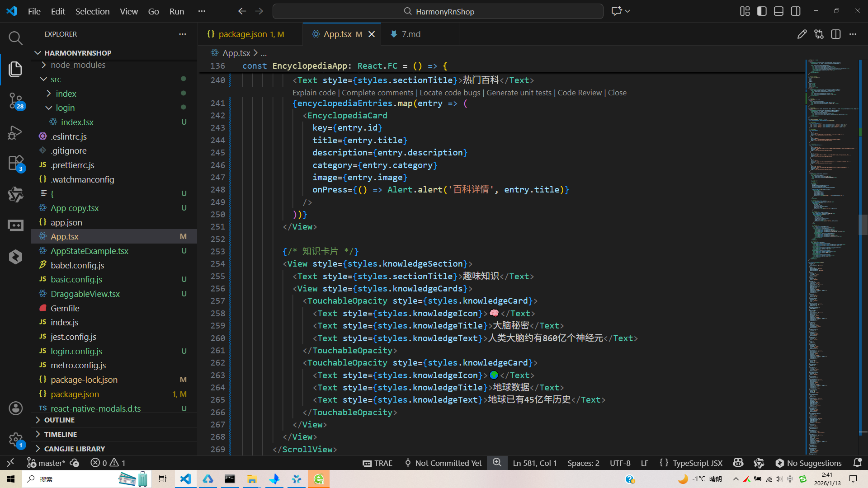Viewport: 868px width, 488px height.
Task: Open the Extensions view
Action: pyautogui.click(x=15, y=163)
